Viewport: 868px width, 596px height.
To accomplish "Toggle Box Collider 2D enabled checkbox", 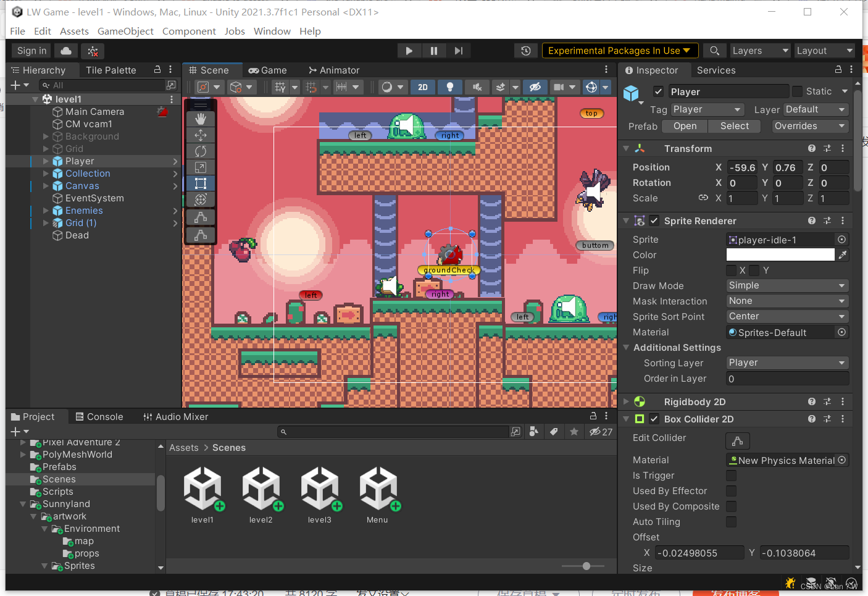I will [x=654, y=419].
